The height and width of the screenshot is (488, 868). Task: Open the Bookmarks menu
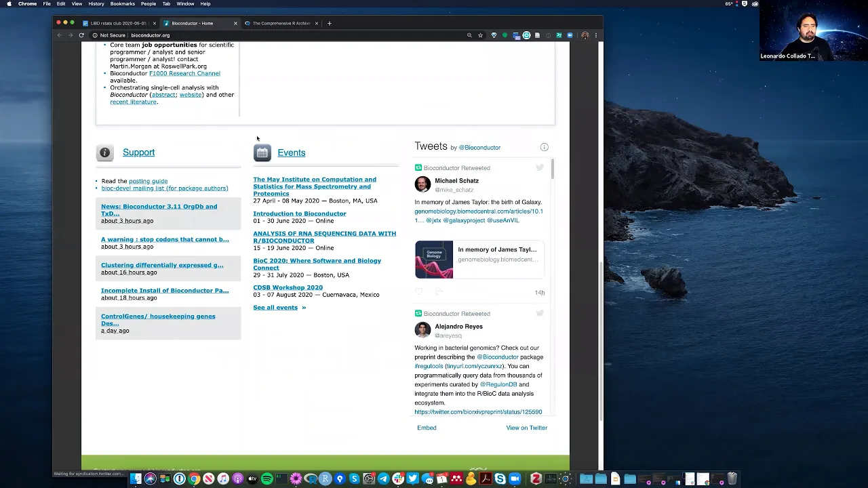pos(123,4)
